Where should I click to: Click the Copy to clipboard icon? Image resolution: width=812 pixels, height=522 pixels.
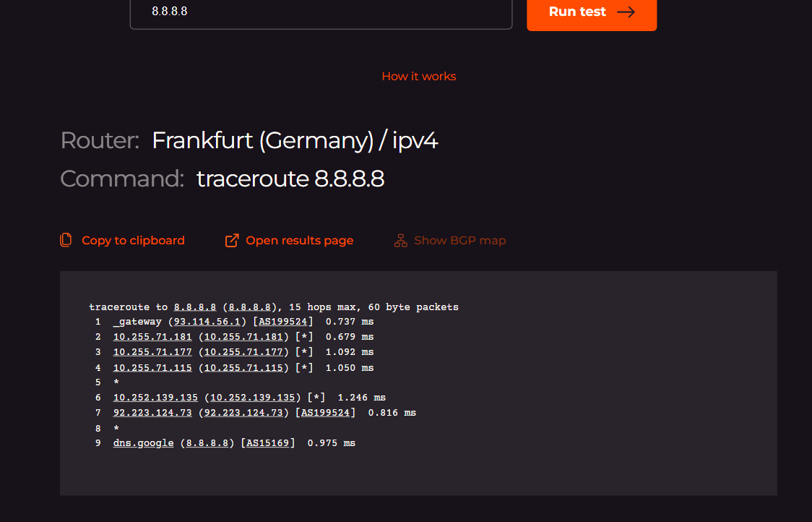(x=66, y=240)
